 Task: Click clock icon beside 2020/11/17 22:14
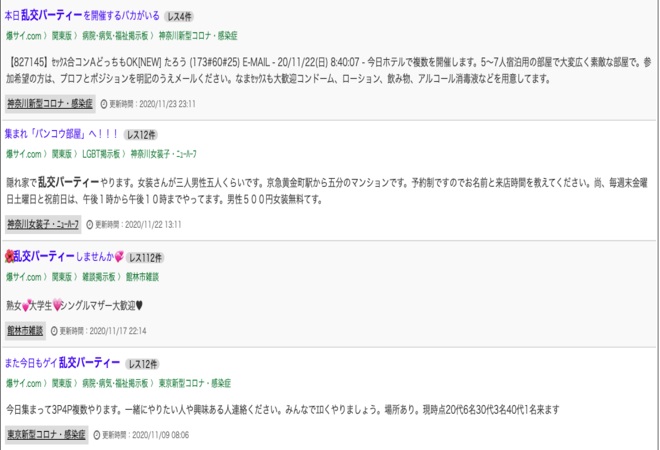(x=54, y=331)
